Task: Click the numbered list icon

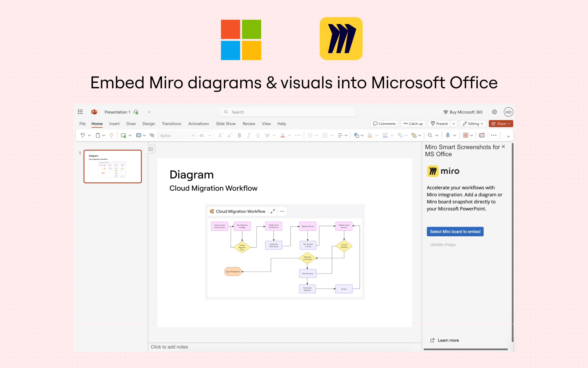Action: (x=325, y=135)
